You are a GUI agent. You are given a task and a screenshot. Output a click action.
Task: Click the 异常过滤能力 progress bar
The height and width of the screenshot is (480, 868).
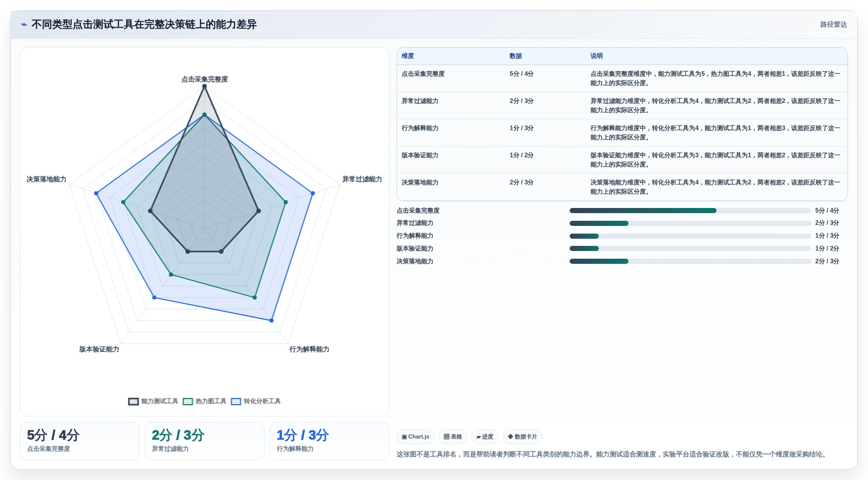click(x=690, y=223)
